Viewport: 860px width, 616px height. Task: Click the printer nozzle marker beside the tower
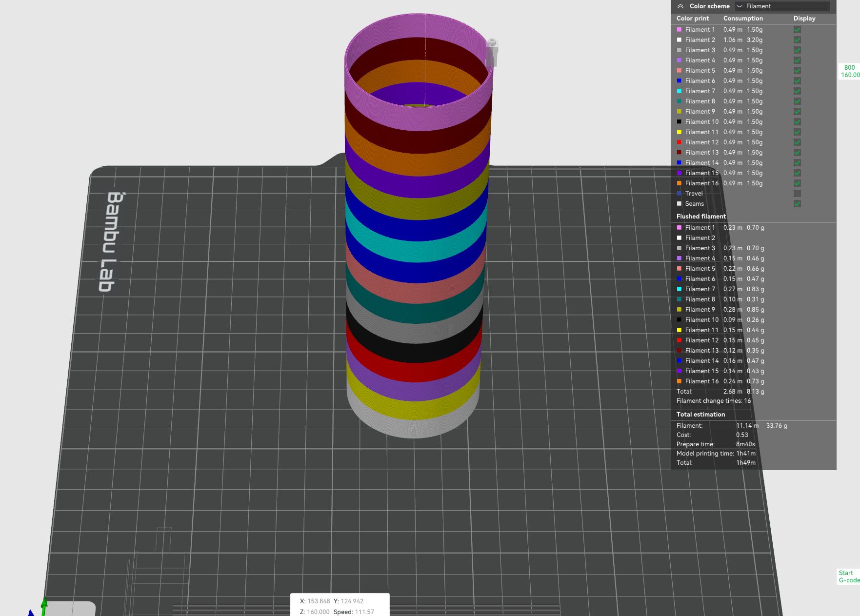point(492,53)
